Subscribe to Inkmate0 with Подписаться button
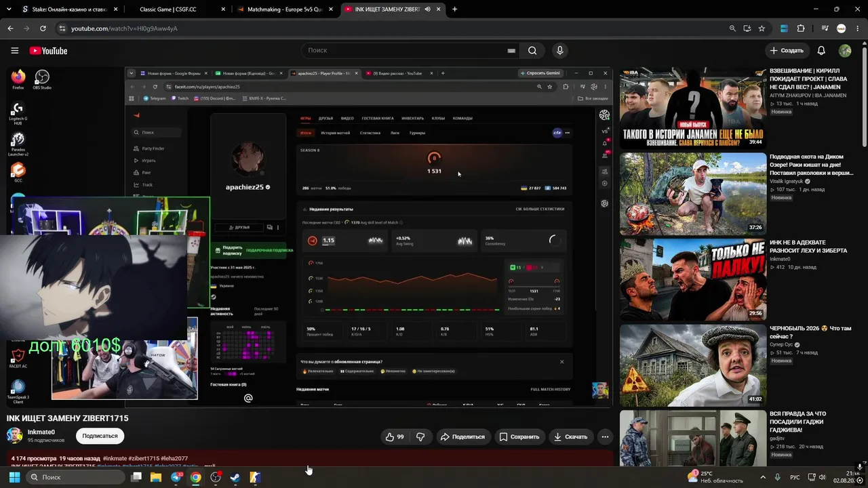 (x=100, y=436)
